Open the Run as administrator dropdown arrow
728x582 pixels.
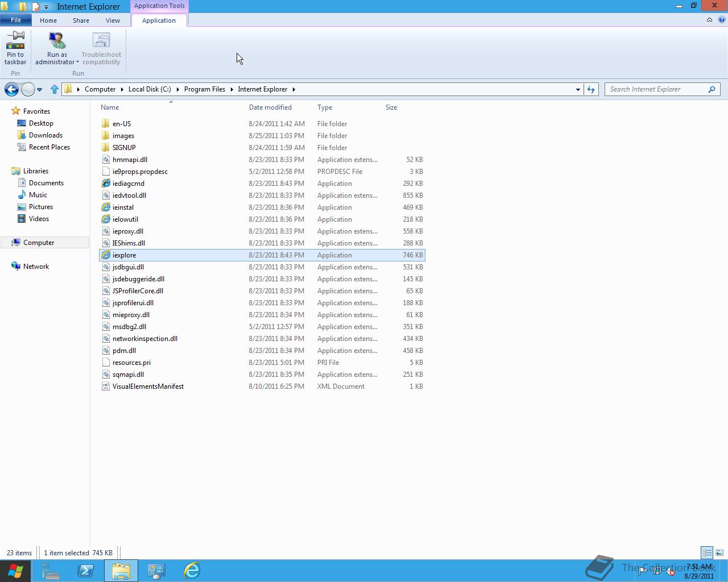[77, 62]
